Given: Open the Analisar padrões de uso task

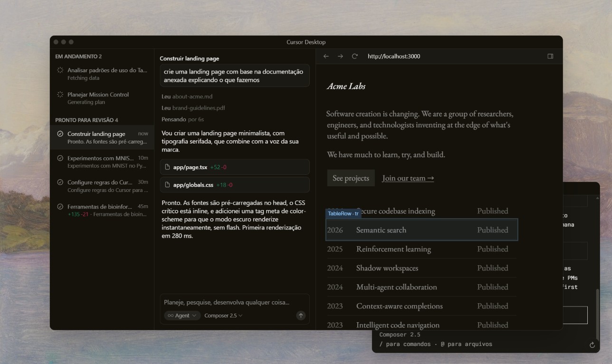Looking at the screenshot, I should click(x=102, y=74).
